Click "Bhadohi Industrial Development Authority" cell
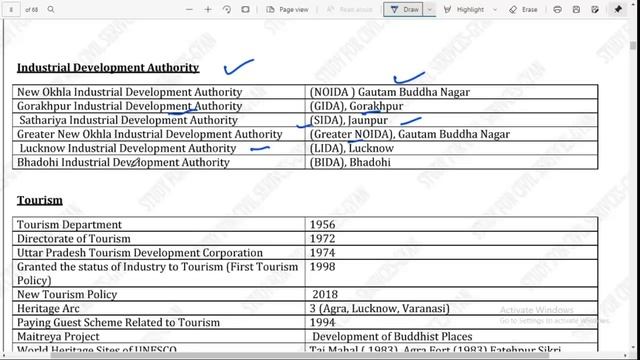The height and width of the screenshot is (360, 640). (158, 162)
